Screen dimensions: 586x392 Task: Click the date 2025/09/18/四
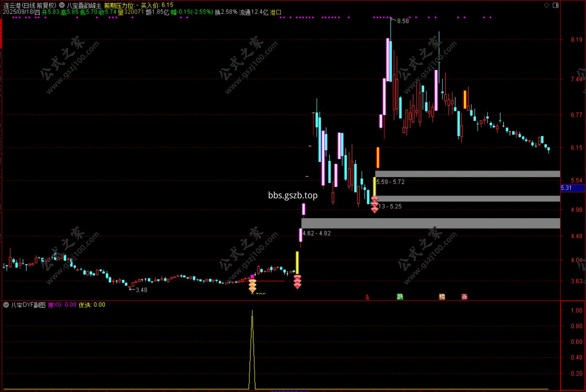(x=21, y=12)
